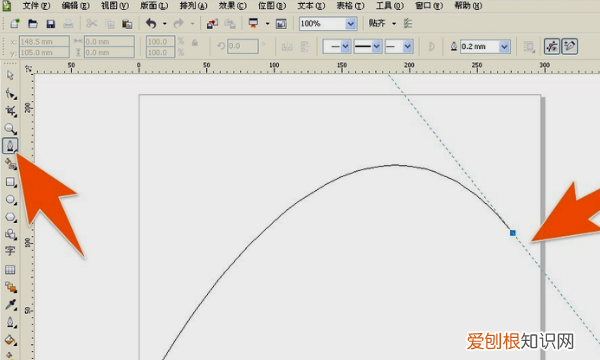Open the 排列(A) menu
Viewport: 600px width, 360px height.
click(x=194, y=6)
